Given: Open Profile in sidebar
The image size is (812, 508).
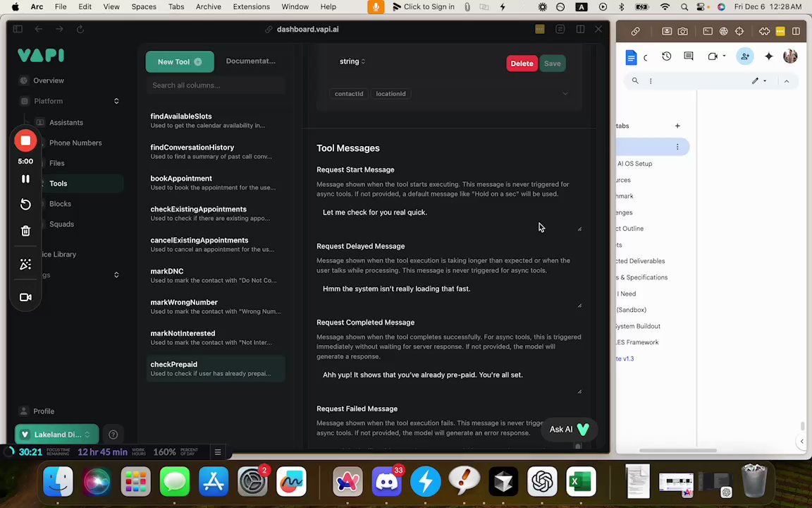Looking at the screenshot, I should [44, 411].
